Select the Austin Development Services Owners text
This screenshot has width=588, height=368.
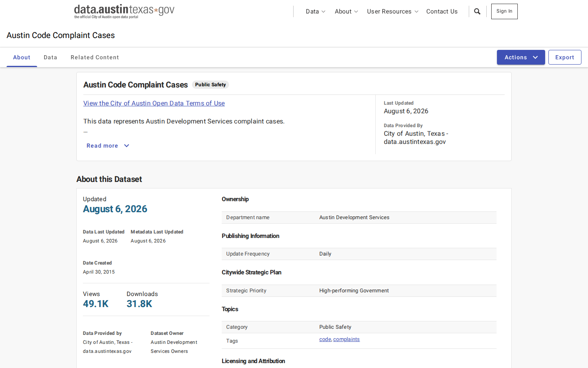coord(174,347)
